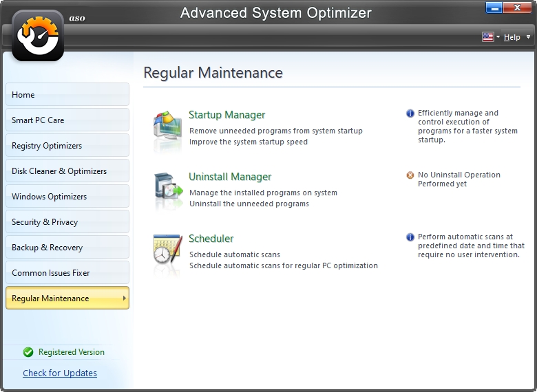Open Disk Cleaner & Optimizers section
Image resolution: width=537 pixels, height=392 pixels.
point(67,171)
